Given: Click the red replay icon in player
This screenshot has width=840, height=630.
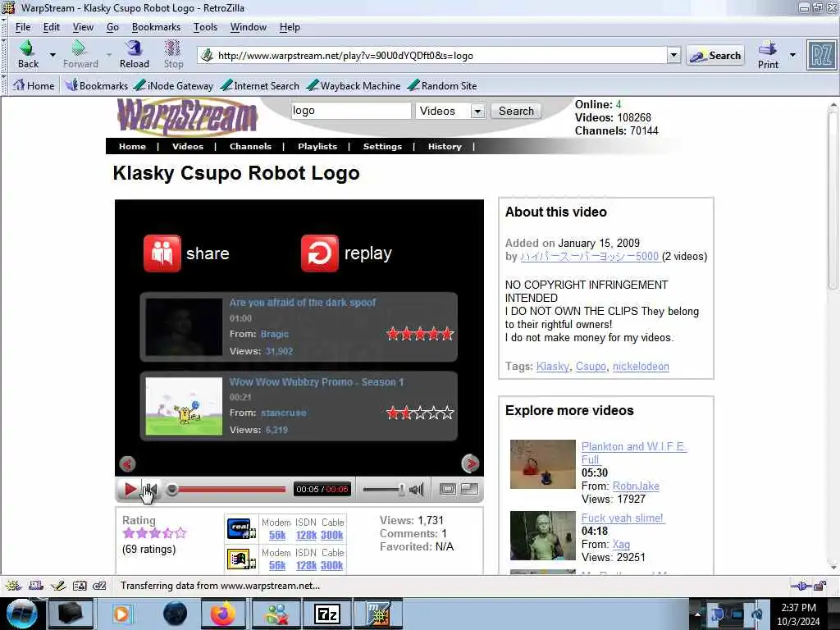Looking at the screenshot, I should [320, 253].
